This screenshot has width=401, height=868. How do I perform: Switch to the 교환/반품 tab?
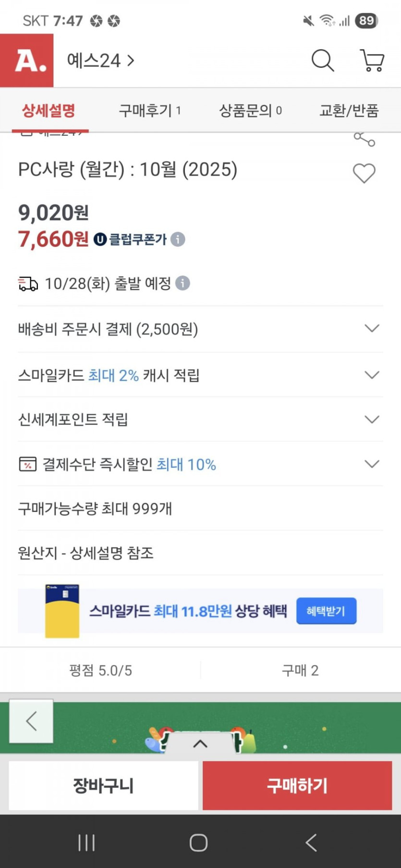pos(349,111)
